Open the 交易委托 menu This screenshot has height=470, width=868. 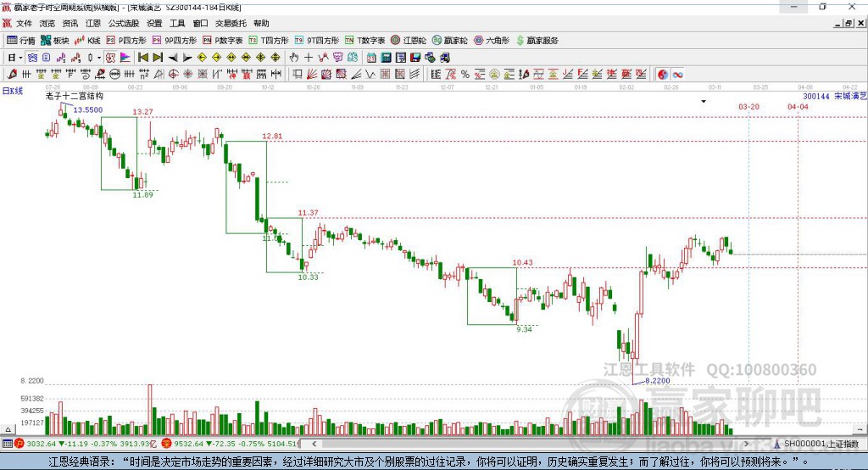pos(231,23)
